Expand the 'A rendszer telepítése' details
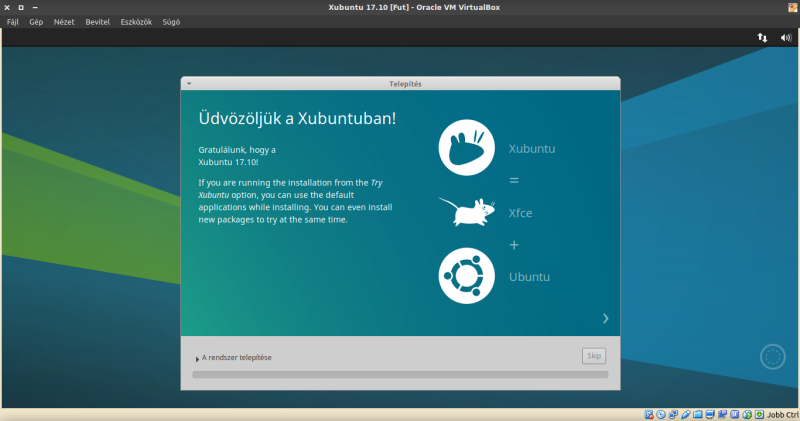The height and width of the screenshot is (421, 800). tap(198, 358)
